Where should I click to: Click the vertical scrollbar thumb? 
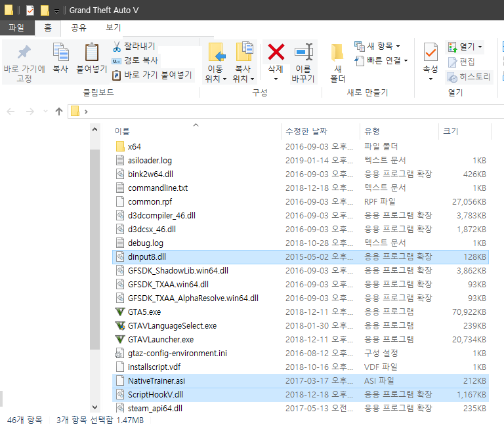94,249
